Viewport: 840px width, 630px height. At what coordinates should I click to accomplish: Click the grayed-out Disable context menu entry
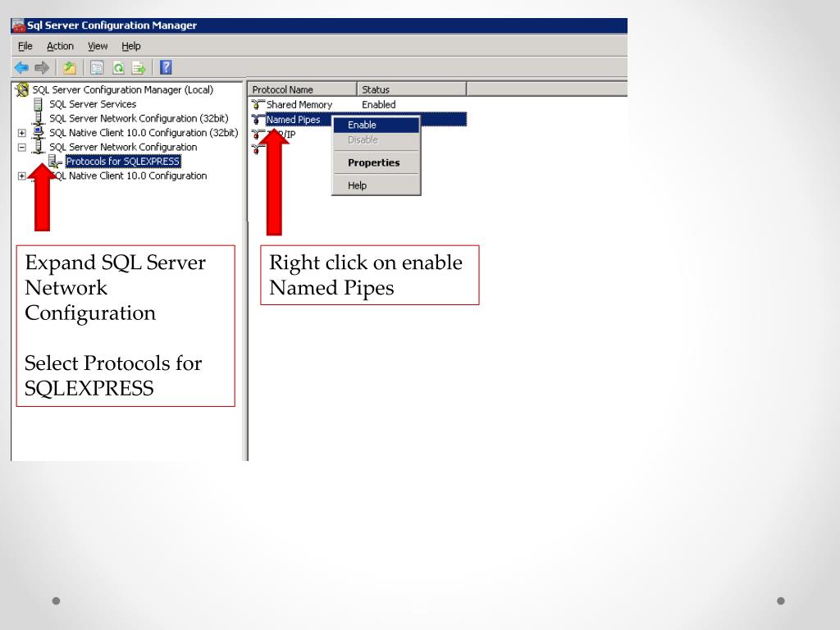coord(376,139)
